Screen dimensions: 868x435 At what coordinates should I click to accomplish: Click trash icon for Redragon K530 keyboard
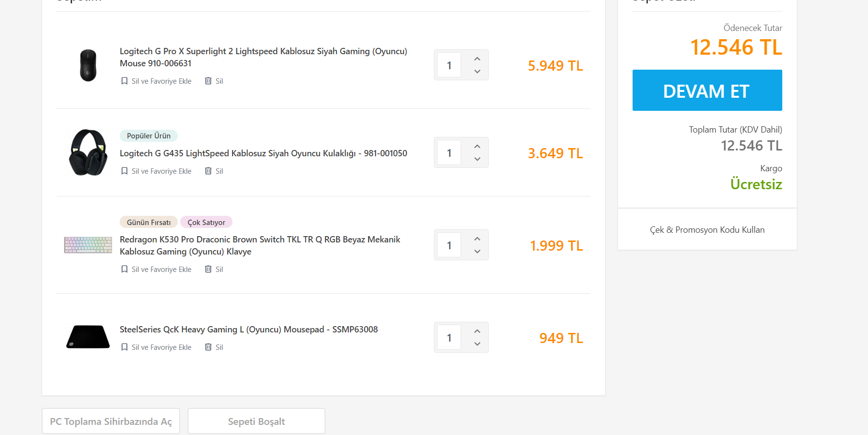(208, 269)
